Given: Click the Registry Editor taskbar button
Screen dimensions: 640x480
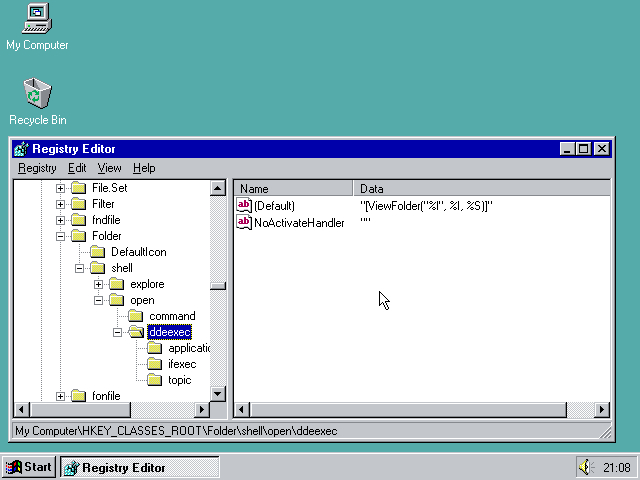Looking at the screenshot, I should point(138,467).
